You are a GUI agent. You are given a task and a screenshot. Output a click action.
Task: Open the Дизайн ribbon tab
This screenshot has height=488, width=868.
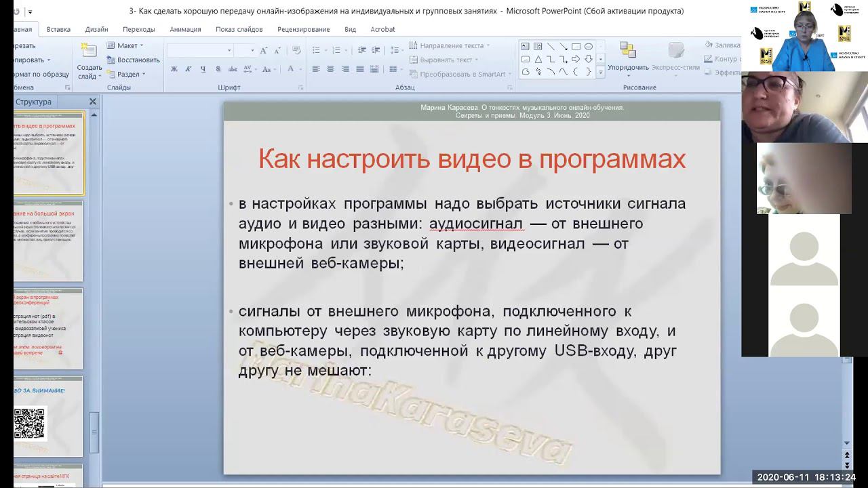point(96,29)
